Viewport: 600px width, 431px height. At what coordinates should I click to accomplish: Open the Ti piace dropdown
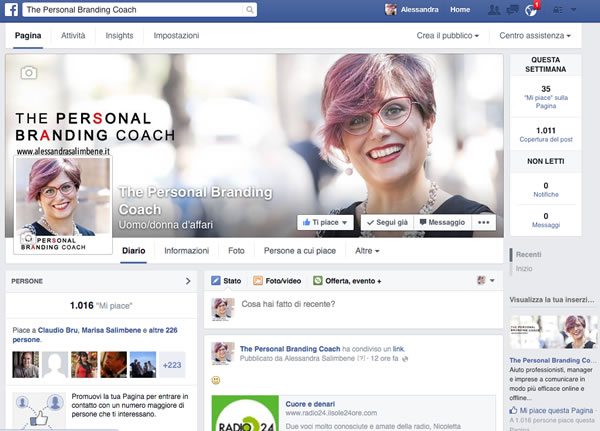coord(325,222)
